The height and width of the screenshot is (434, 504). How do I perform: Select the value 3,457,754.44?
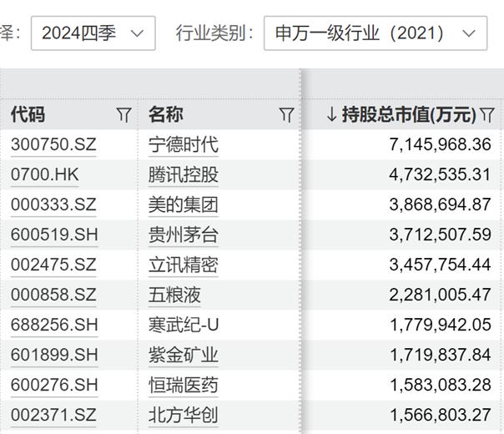coord(440,265)
